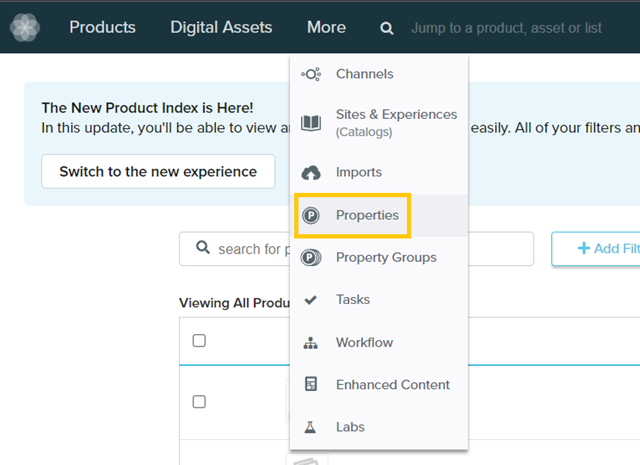Click the magnifier search icon in navbar
Image resolution: width=640 pixels, height=465 pixels.
coord(387,28)
